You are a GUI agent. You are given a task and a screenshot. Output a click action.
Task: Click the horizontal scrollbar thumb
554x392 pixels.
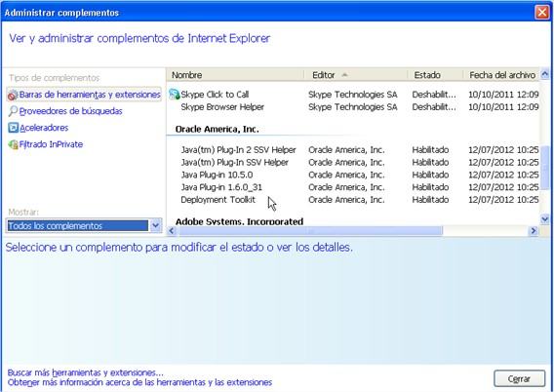(x=310, y=231)
